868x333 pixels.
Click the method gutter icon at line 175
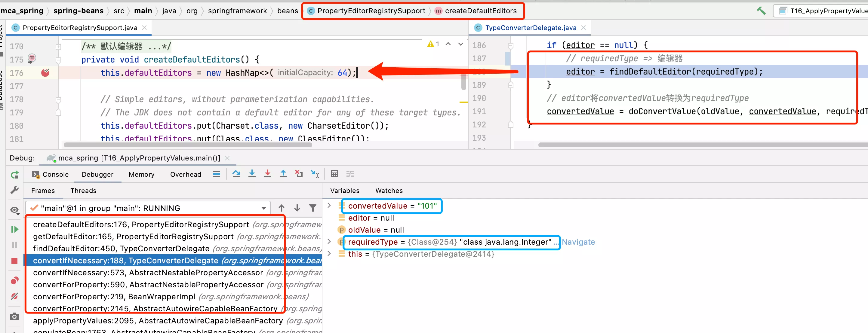[32, 58]
